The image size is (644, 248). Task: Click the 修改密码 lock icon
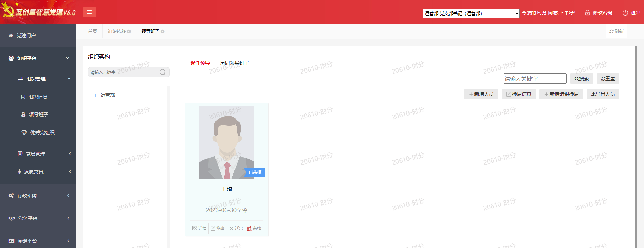pos(587,13)
